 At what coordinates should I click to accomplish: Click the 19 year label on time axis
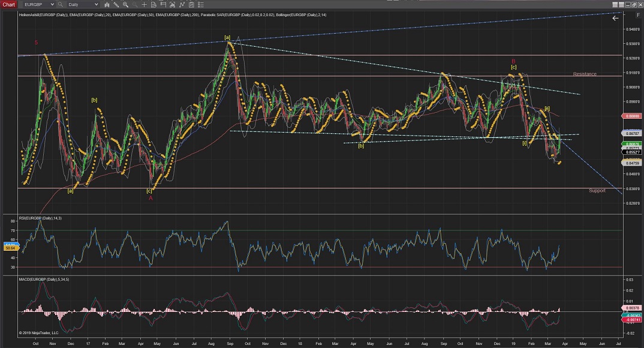513,343
